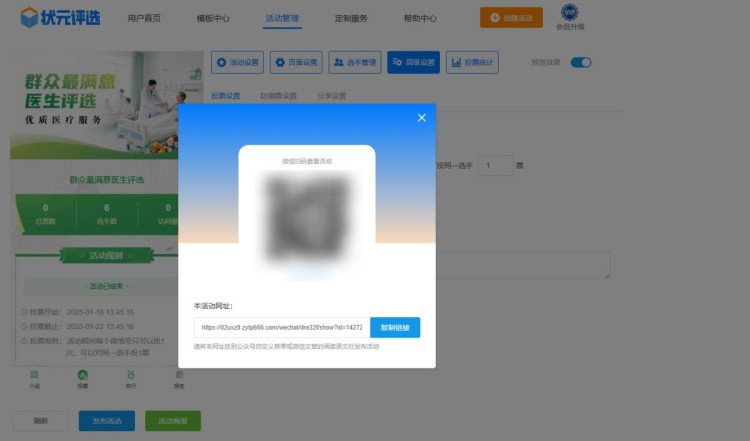
Task: Open the 页面设置 page settings section
Action: point(296,62)
